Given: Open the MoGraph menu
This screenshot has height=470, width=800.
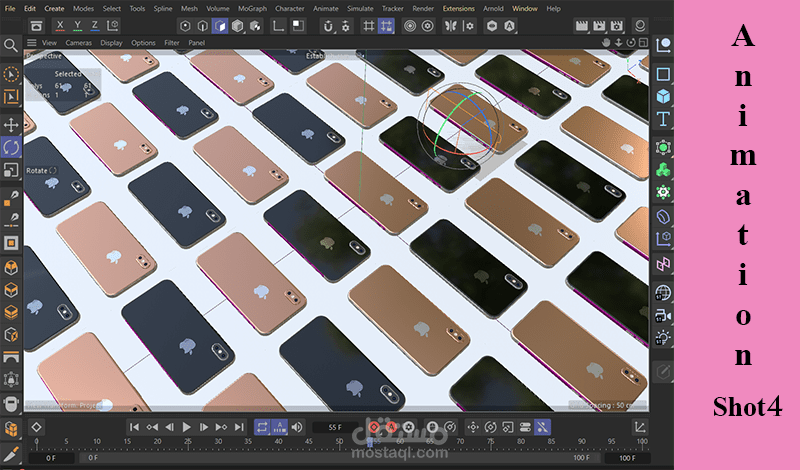Looking at the screenshot, I should (x=252, y=9).
